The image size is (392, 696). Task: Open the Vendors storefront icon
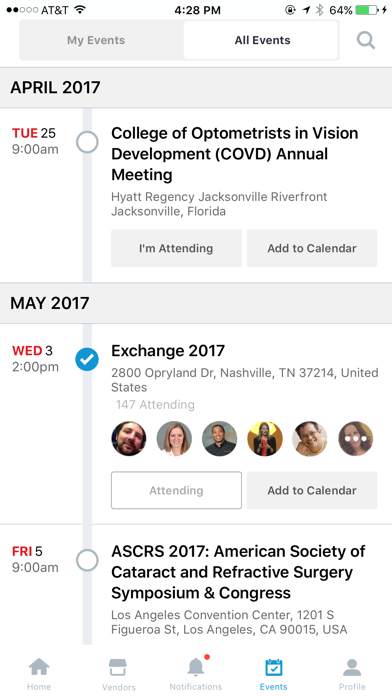118,667
